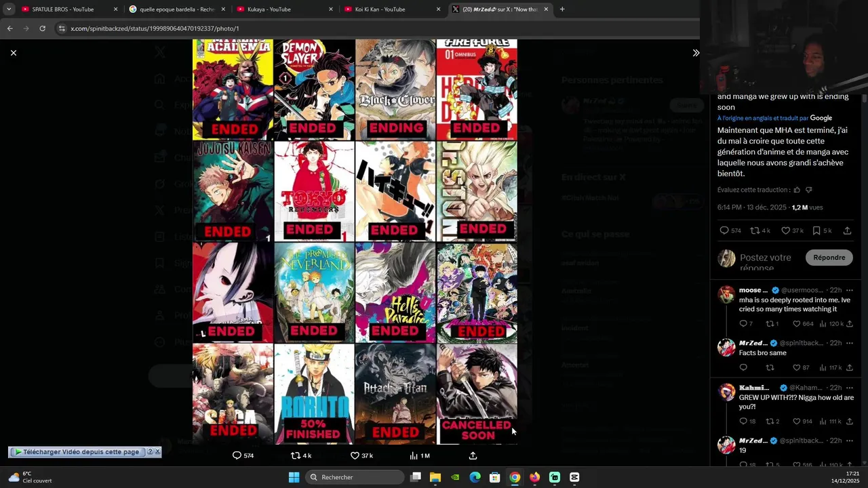Repost the 'Facts bro same' reply
This screenshot has height=488, width=868.
point(770,367)
